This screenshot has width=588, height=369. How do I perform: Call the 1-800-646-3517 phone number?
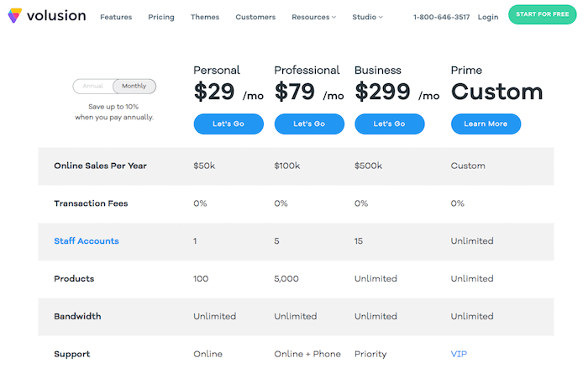point(442,17)
